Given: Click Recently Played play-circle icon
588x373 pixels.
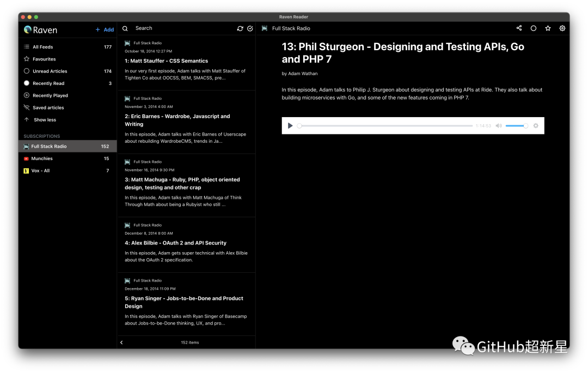Looking at the screenshot, I should click(x=26, y=96).
